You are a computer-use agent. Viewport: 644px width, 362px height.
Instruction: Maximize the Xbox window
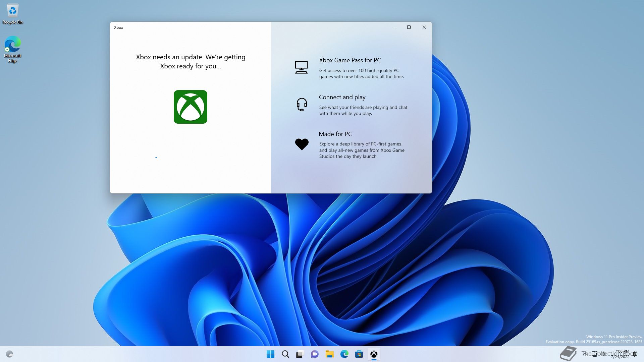[409, 27]
